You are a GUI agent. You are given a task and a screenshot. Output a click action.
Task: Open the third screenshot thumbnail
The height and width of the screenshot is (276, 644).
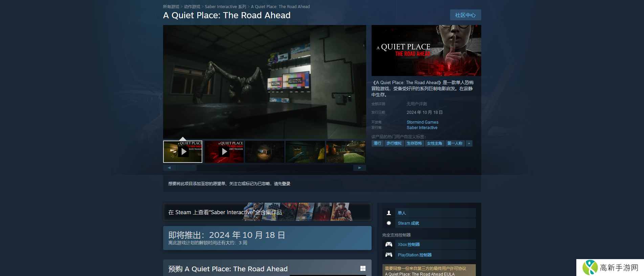264,152
